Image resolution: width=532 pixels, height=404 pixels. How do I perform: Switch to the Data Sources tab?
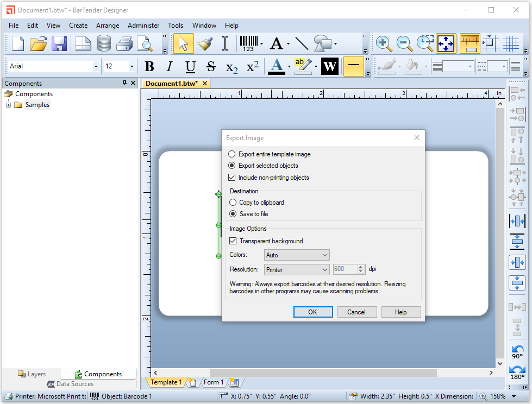pos(70,384)
